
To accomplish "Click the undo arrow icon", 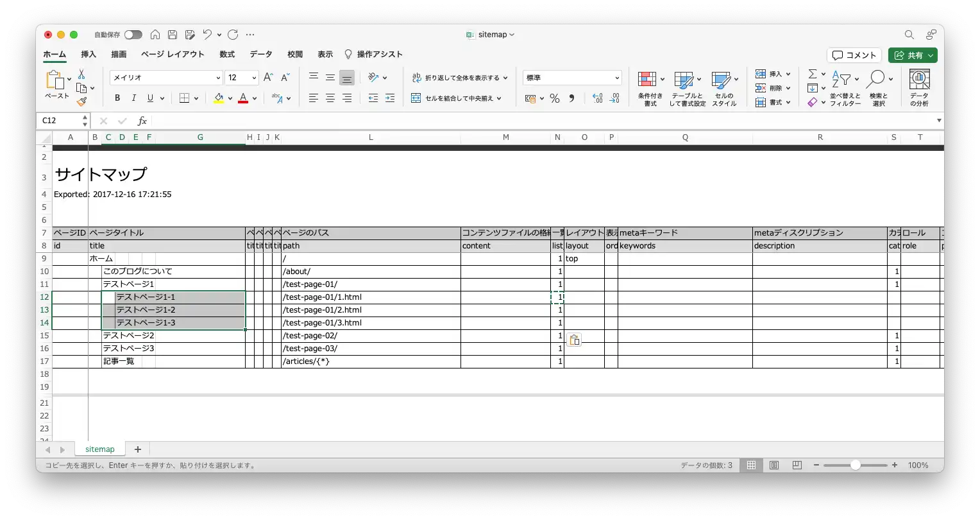I will point(207,35).
